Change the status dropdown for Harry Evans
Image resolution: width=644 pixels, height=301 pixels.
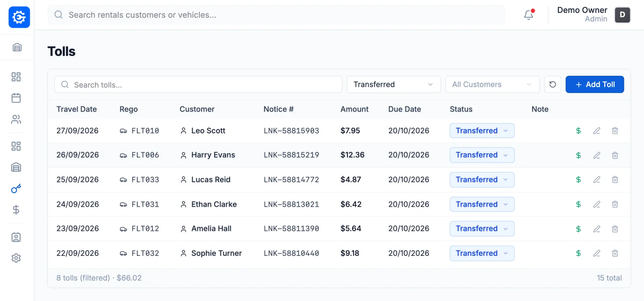(x=482, y=155)
